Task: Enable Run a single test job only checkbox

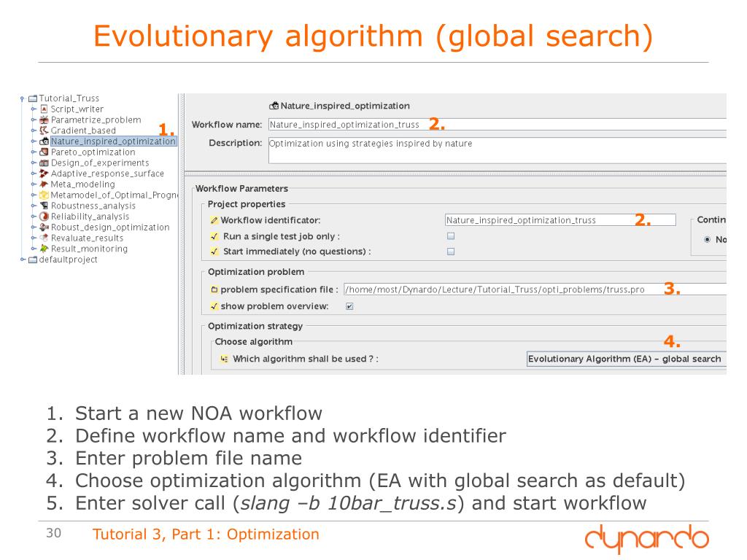Action: 451,236
